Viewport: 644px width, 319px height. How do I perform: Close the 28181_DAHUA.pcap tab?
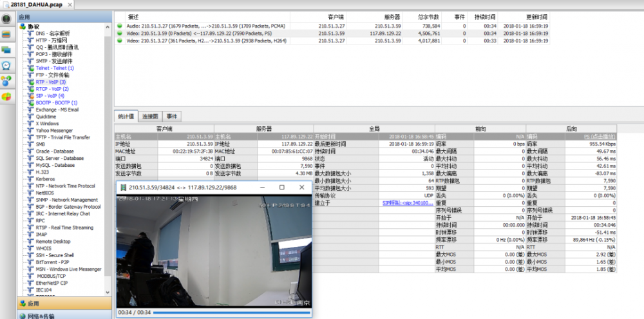pyautogui.click(x=70, y=5)
